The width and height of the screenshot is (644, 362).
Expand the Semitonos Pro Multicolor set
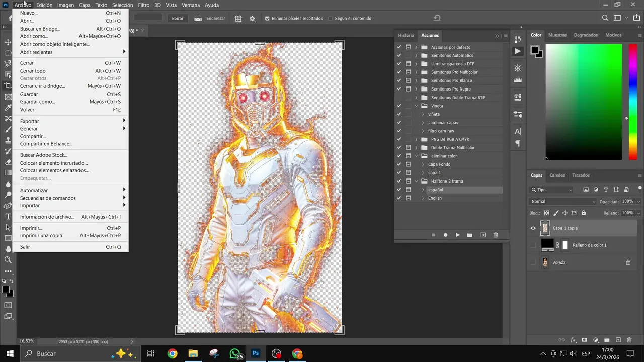click(416, 72)
